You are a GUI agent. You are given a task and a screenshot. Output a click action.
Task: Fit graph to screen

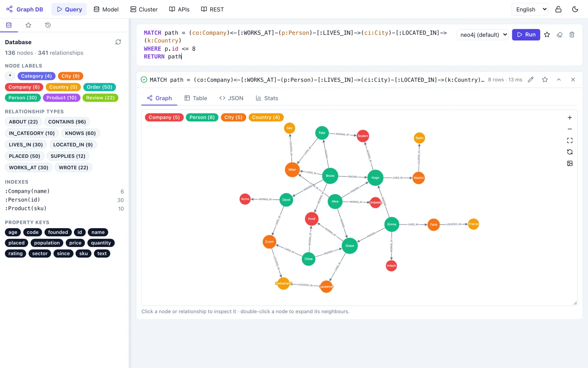pos(570,141)
